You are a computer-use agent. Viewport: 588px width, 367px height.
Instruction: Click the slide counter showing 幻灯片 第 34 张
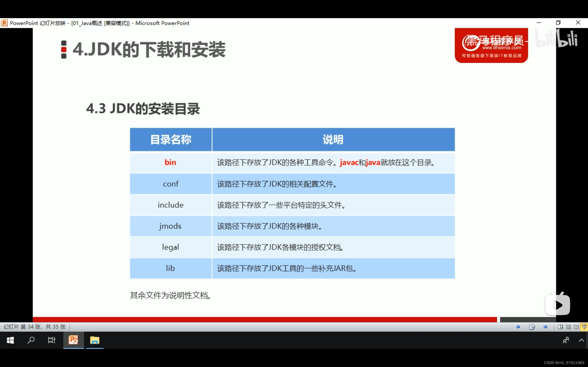tap(34, 327)
